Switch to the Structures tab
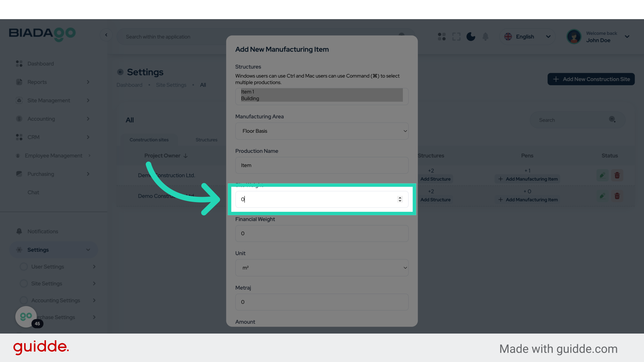The height and width of the screenshot is (362, 644). coord(206,140)
